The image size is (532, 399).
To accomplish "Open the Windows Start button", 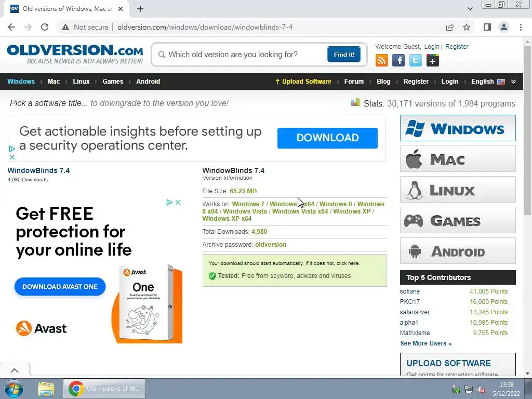I will [x=14, y=389].
